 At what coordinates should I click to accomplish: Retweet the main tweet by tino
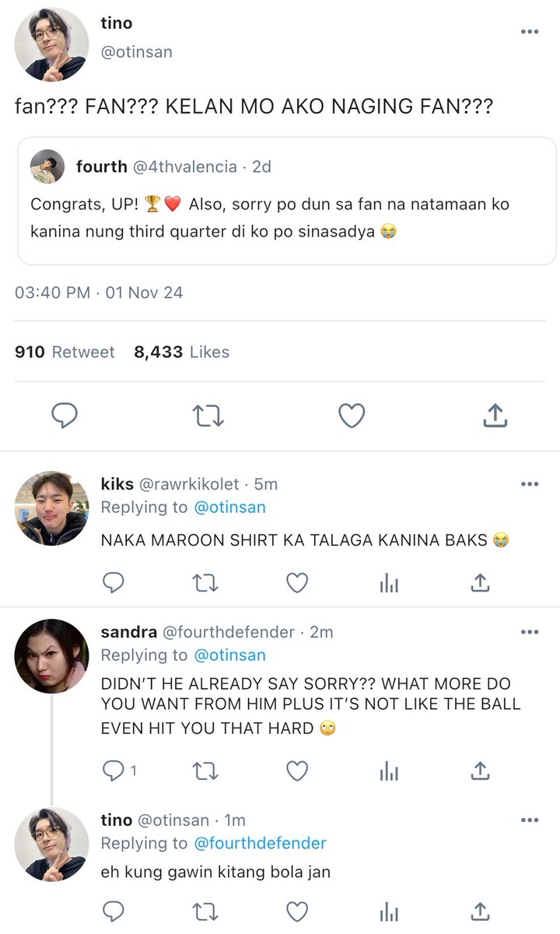click(x=208, y=416)
